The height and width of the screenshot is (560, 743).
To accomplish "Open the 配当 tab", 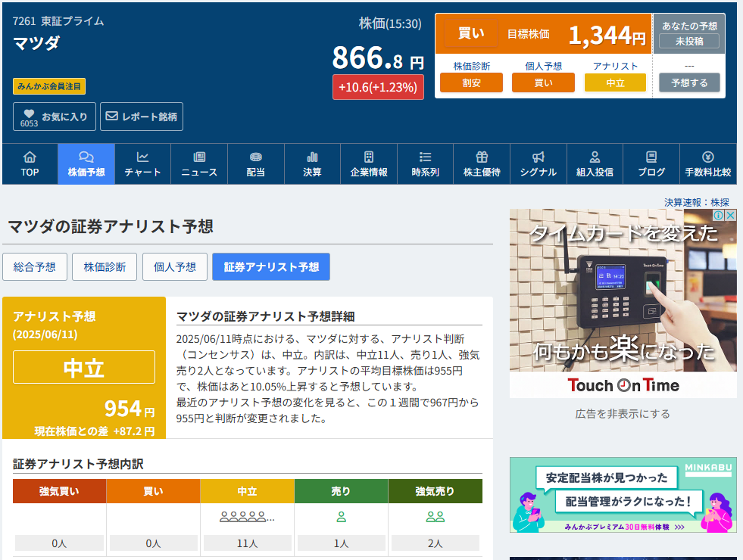I will (256, 163).
